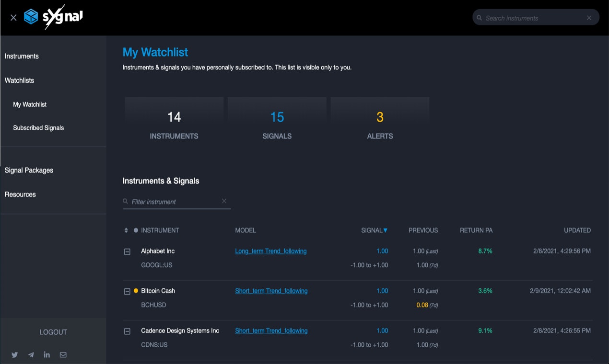Screen dimensions: 609x364
Task: Click the magnifier icon in Search instruments
Action: (479, 18)
